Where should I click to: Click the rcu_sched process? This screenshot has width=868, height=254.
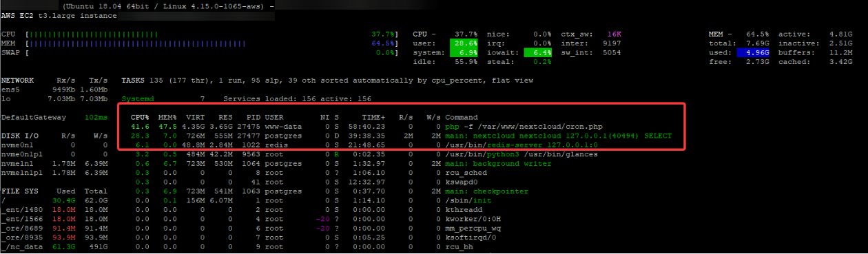coord(465,173)
